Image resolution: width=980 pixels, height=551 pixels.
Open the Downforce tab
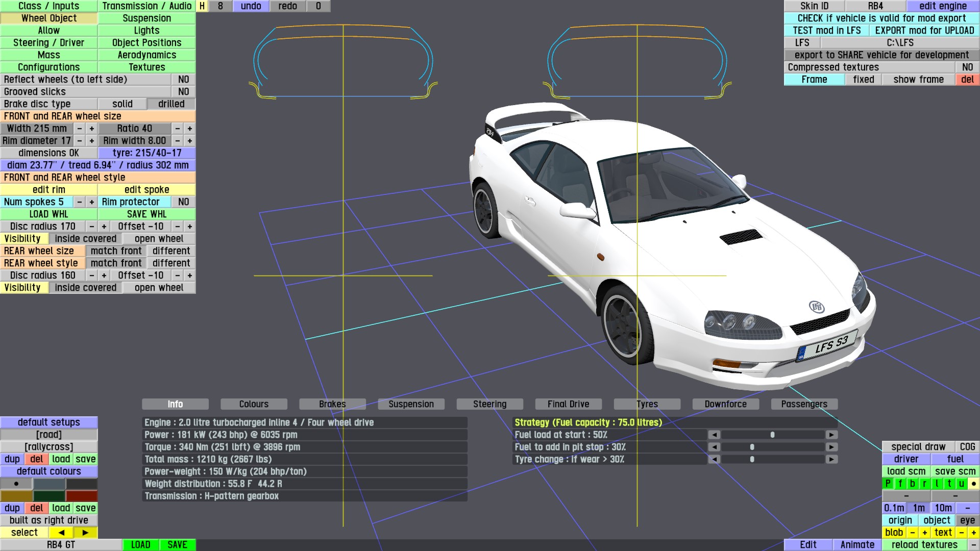pos(725,404)
